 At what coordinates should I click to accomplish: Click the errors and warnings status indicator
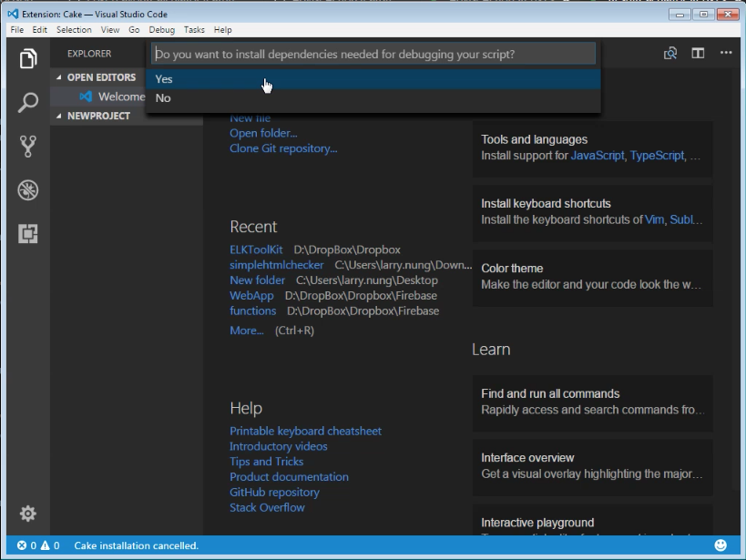pyautogui.click(x=38, y=545)
